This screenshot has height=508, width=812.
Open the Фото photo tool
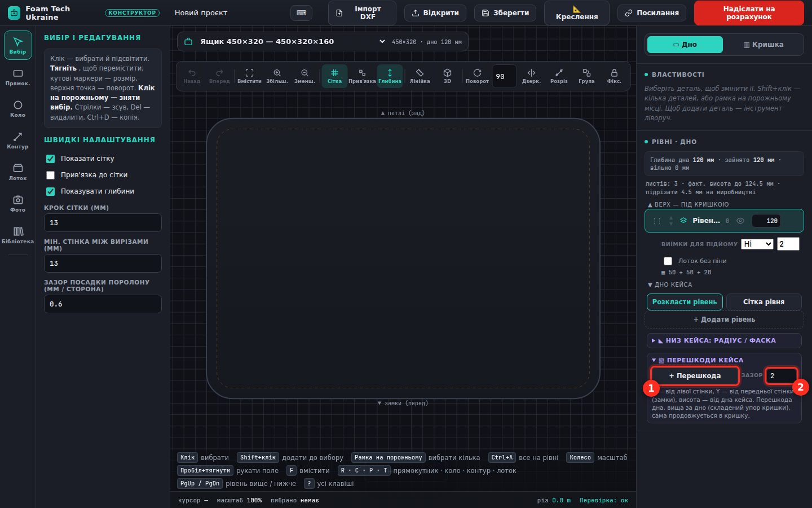(17, 204)
